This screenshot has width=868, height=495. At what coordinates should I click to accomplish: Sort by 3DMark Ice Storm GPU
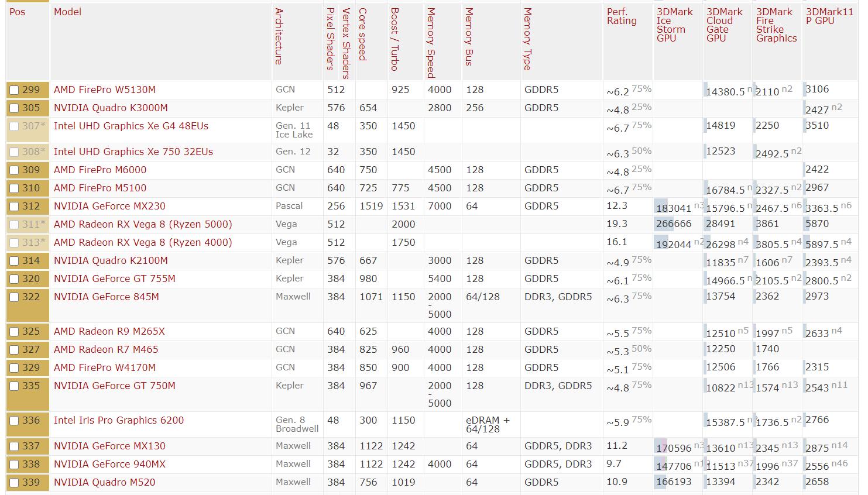point(675,25)
